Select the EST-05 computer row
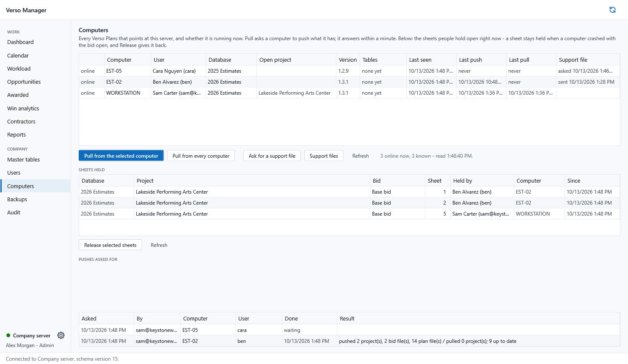Image resolution: width=628 pixels, height=364 pixels. [x=349, y=71]
